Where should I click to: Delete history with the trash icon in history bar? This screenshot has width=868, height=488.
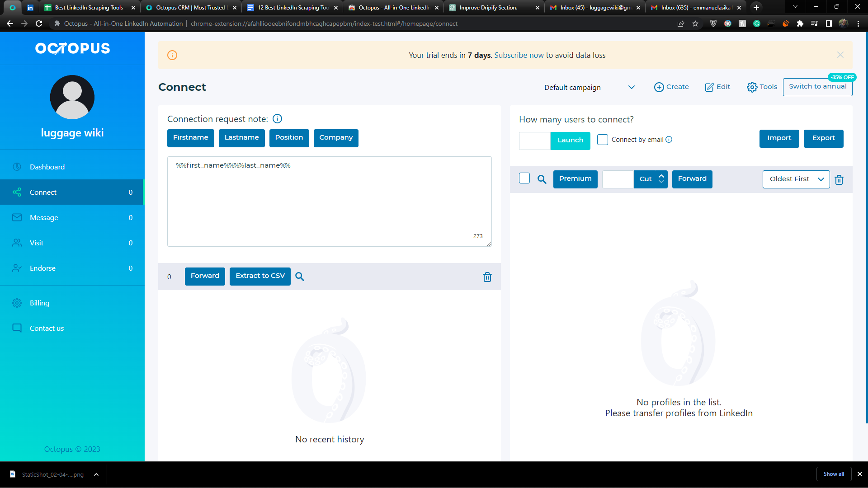pos(487,277)
